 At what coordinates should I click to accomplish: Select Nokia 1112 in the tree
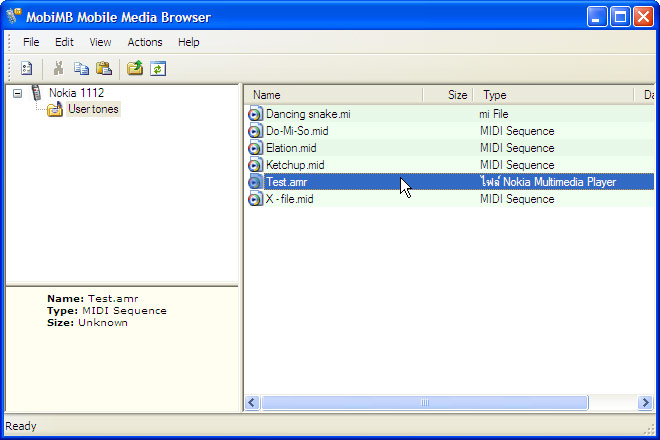click(x=77, y=93)
